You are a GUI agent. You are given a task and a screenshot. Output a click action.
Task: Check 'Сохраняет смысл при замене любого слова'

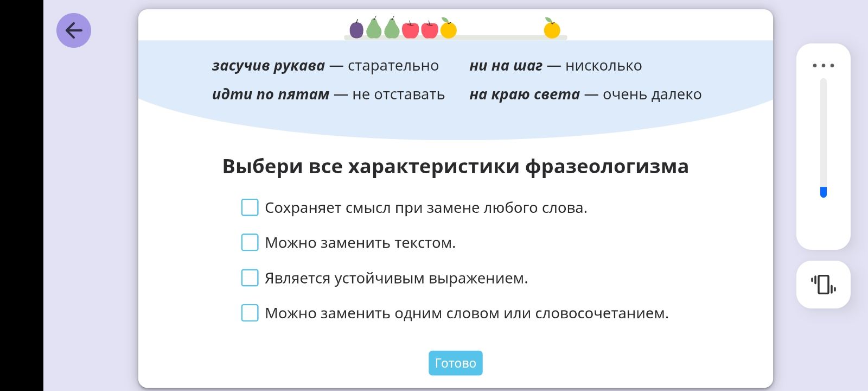coord(250,207)
